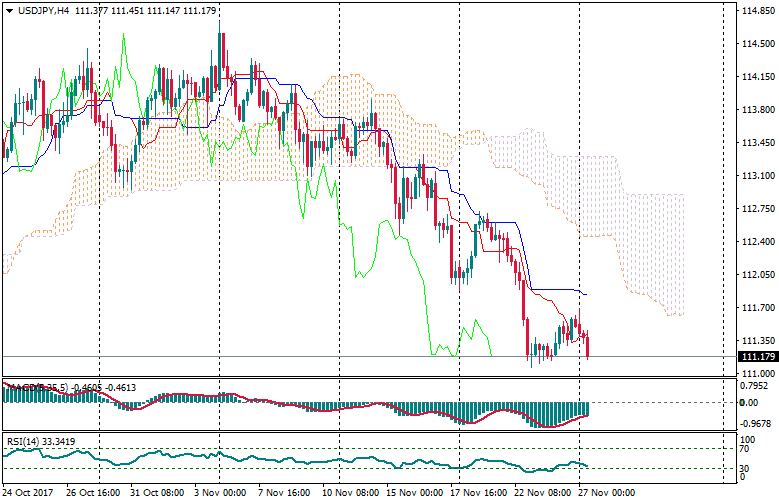Click the RSI 30 level scale label
Viewport: 779px width, 504px height.
[746, 467]
